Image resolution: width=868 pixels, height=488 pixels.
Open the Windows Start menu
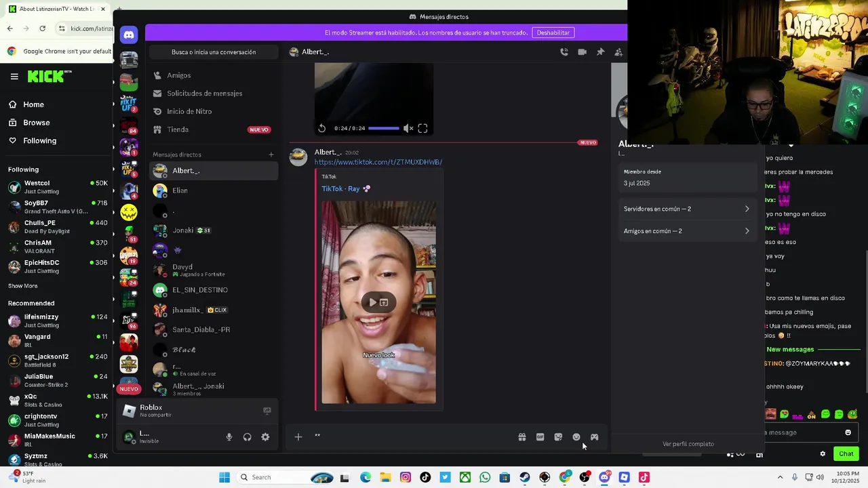click(x=224, y=477)
